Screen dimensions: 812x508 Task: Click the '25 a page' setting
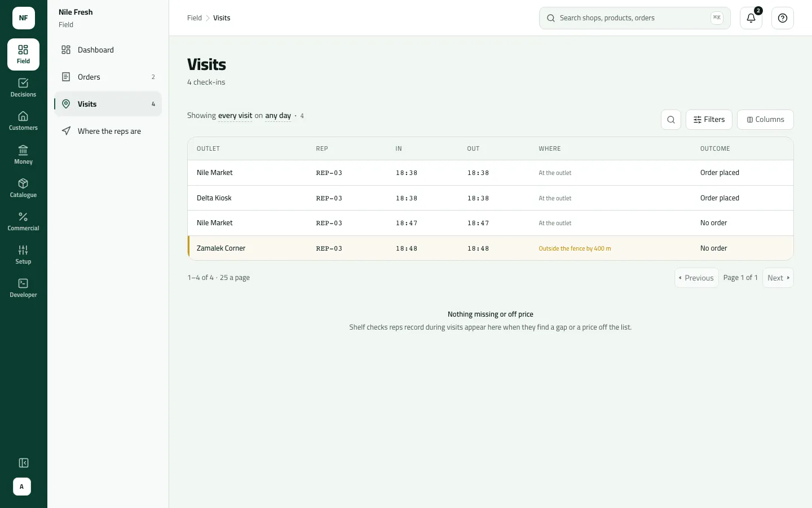tap(235, 278)
